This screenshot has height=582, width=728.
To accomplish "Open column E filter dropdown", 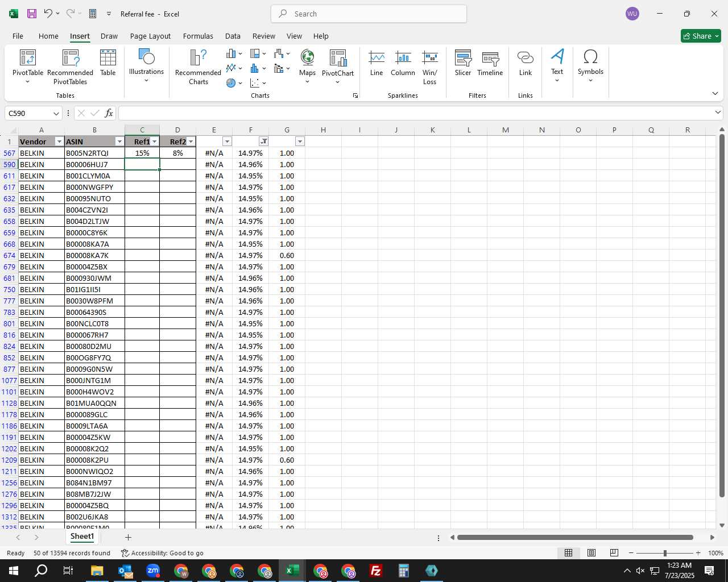I will [227, 142].
